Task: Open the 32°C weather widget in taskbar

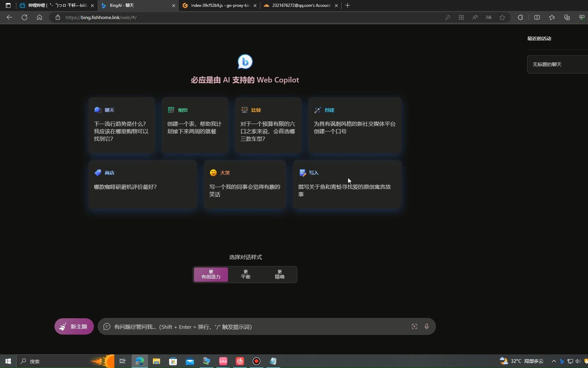Action: pos(521,361)
